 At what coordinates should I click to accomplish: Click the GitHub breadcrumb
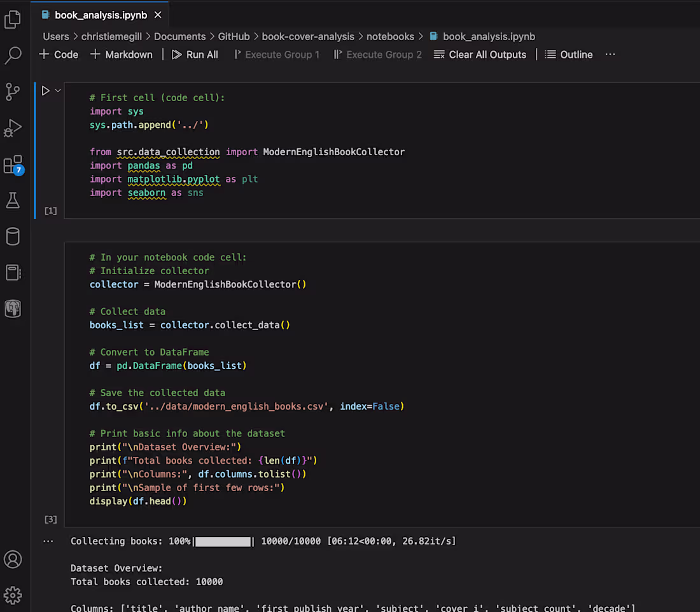pyautogui.click(x=234, y=37)
